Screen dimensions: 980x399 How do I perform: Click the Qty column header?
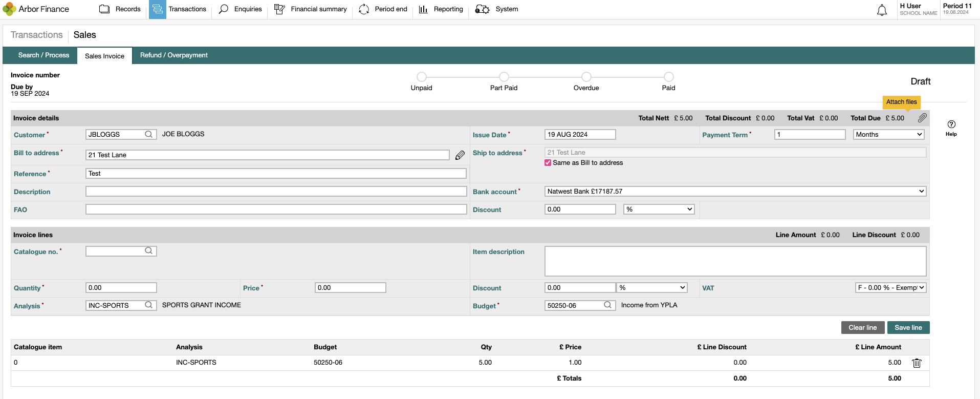click(486, 347)
